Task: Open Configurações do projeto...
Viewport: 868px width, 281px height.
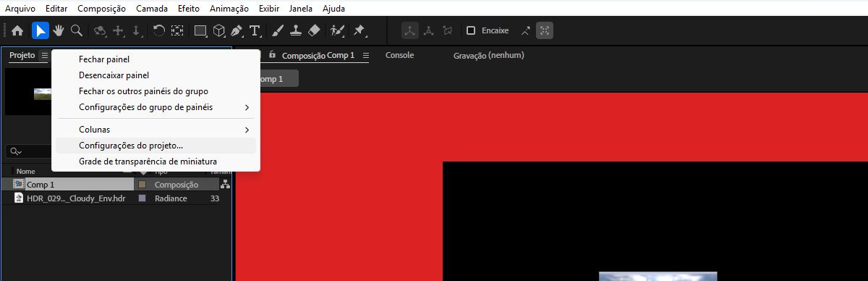Action: (156, 146)
